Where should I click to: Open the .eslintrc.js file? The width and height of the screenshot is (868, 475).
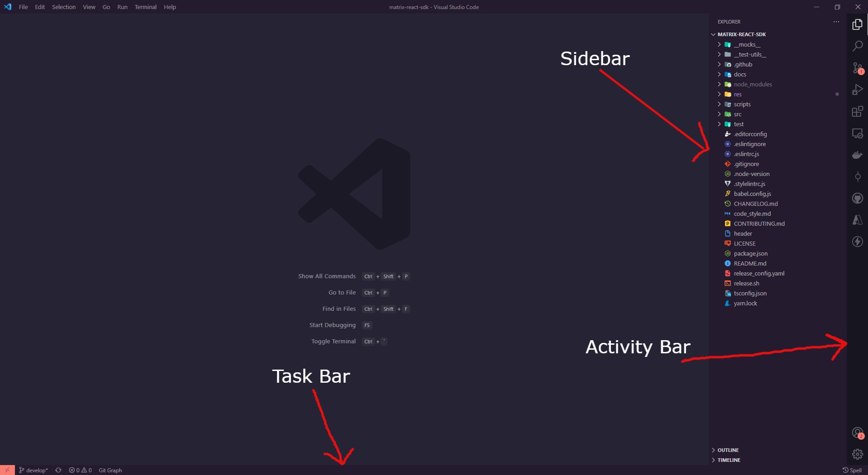pyautogui.click(x=777, y=154)
